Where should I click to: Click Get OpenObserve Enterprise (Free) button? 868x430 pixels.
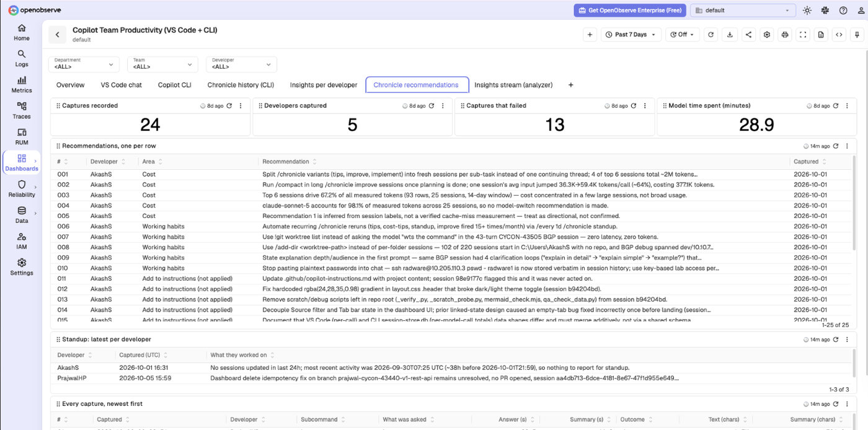(631, 10)
